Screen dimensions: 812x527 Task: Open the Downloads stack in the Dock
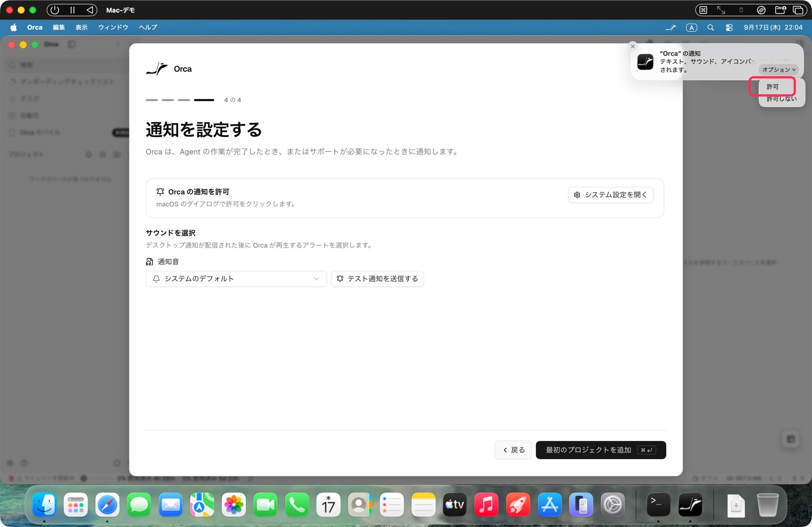click(736, 504)
